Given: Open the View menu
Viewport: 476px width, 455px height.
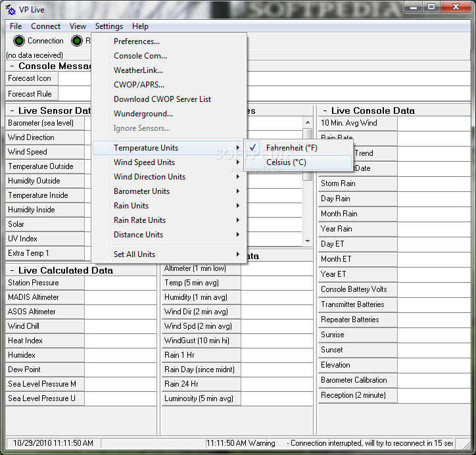Looking at the screenshot, I should [x=78, y=26].
